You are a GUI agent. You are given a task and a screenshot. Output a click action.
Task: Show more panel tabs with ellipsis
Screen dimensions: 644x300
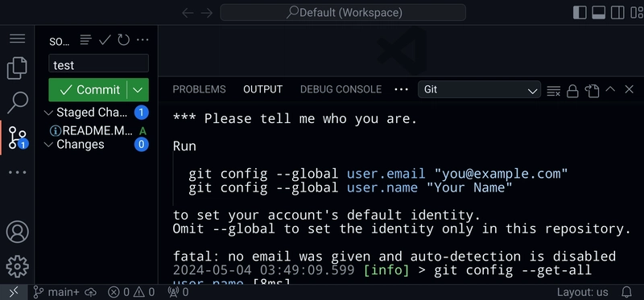coord(401,89)
